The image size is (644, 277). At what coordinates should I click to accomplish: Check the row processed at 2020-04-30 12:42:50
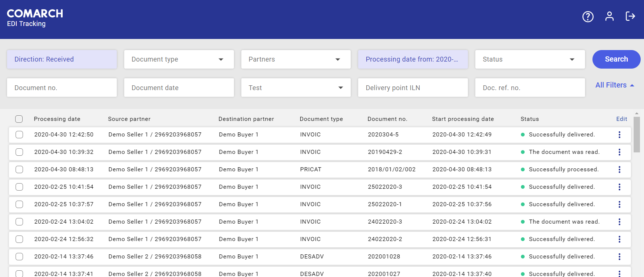19,135
